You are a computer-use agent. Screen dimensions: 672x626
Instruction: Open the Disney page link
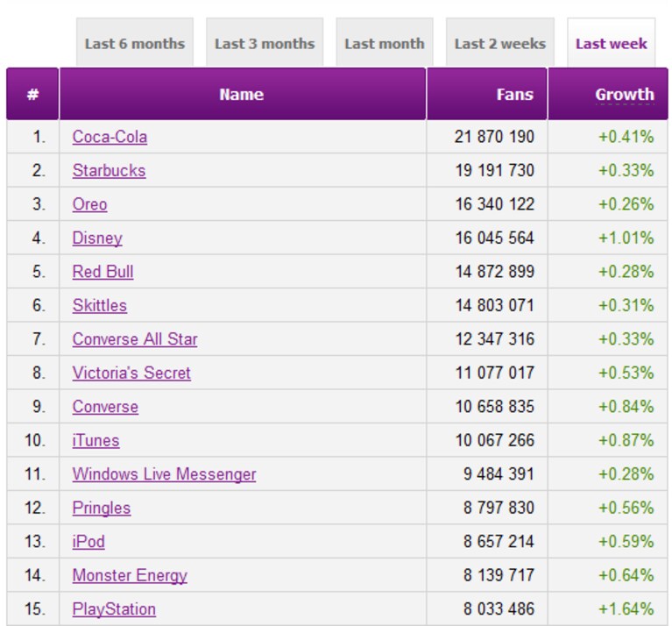[x=97, y=238]
